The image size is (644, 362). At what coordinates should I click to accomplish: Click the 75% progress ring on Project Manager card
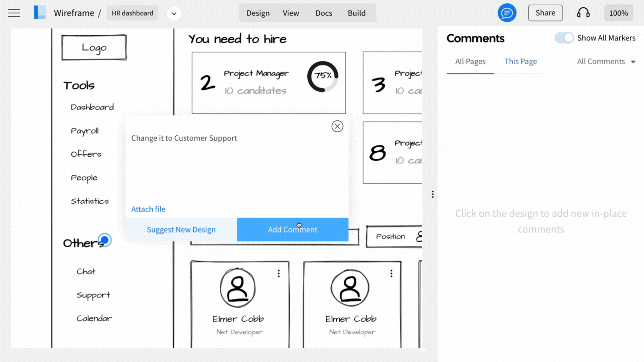click(322, 77)
